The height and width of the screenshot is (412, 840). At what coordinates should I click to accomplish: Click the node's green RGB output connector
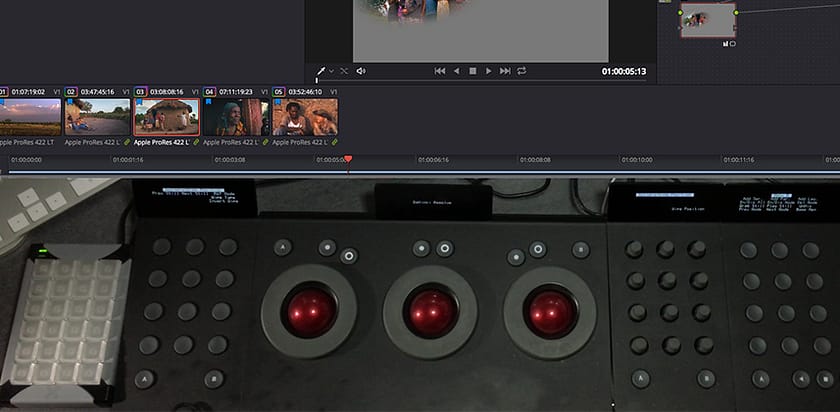[x=736, y=12]
